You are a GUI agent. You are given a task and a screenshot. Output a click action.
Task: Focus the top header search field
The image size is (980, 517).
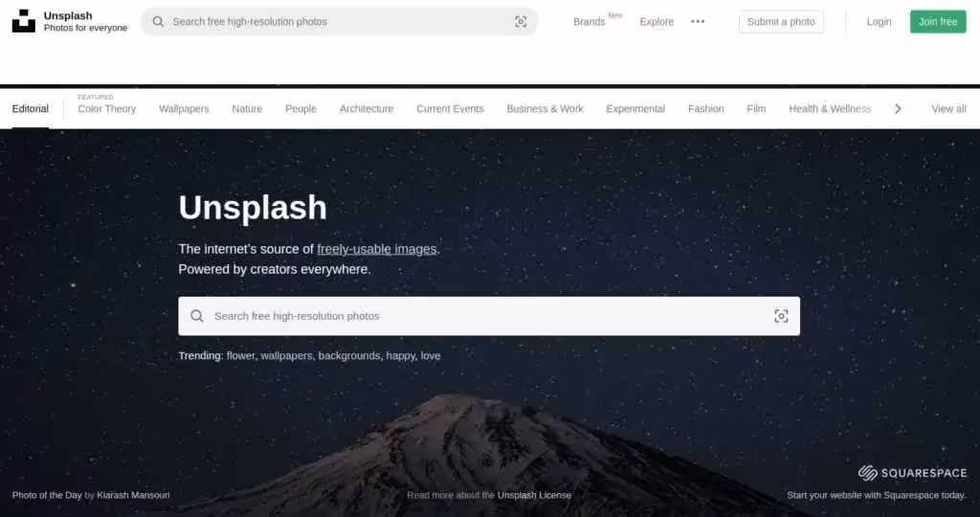point(340,22)
